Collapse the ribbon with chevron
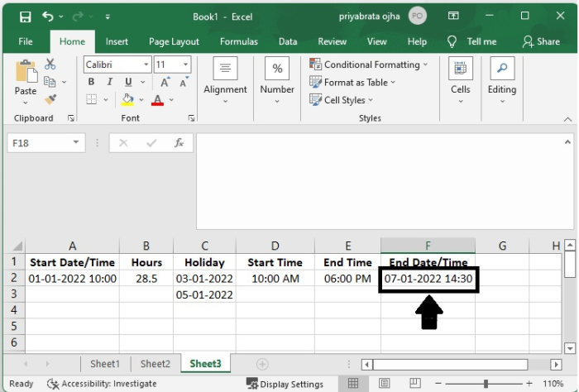Screen dimensions: 579x392 pos(568,119)
